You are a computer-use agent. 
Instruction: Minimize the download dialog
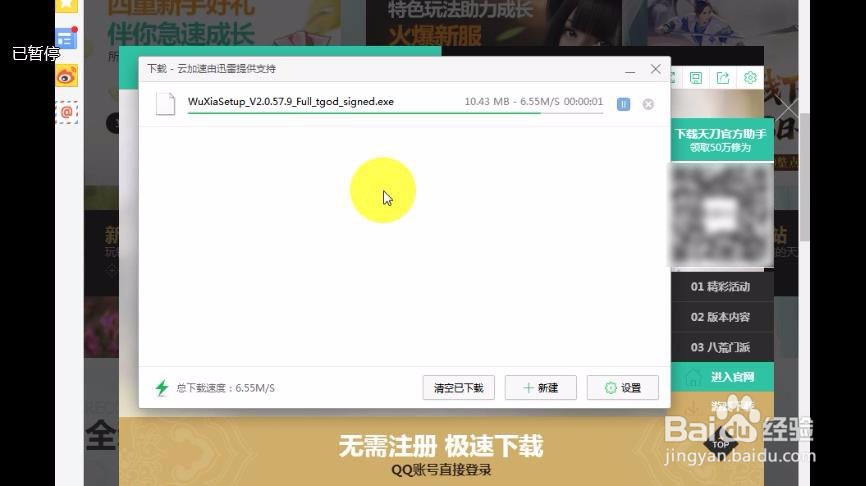pos(630,70)
